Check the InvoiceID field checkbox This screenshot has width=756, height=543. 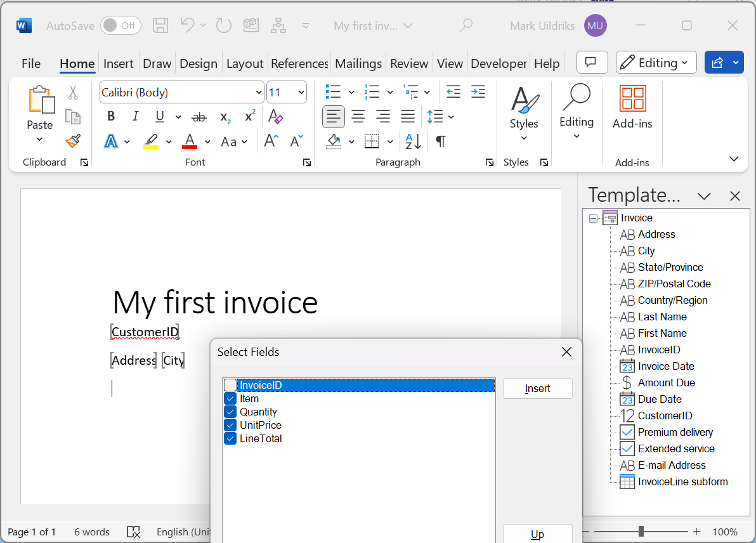[x=230, y=385]
